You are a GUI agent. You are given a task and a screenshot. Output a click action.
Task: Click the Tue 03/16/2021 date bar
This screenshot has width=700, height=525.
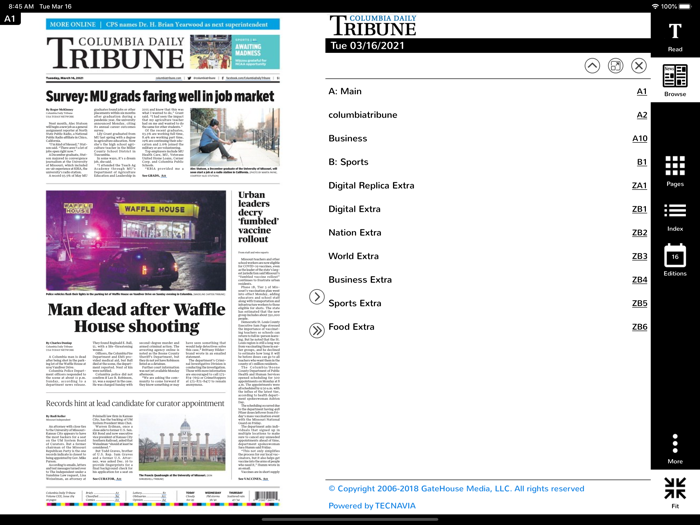click(488, 46)
